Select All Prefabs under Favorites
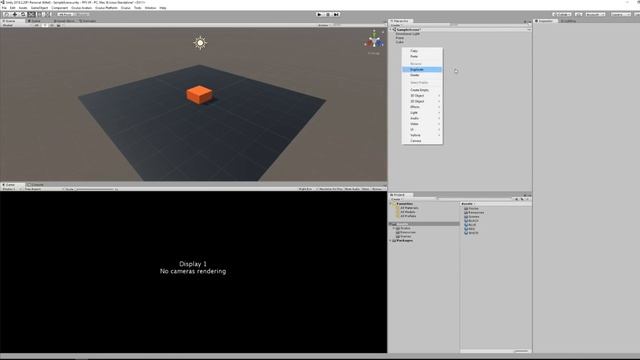640x360 pixels. coord(408,216)
